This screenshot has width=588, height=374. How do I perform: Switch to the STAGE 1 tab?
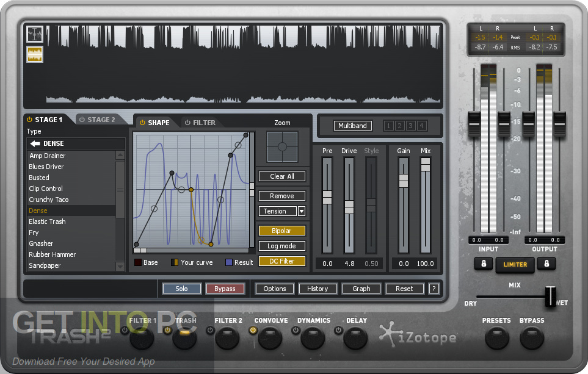point(48,120)
